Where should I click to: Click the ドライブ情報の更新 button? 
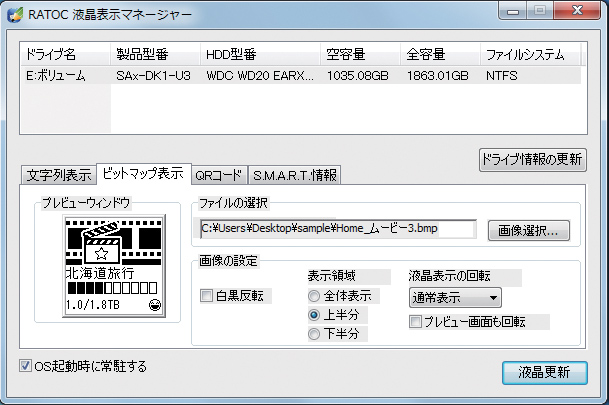[532, 159]
